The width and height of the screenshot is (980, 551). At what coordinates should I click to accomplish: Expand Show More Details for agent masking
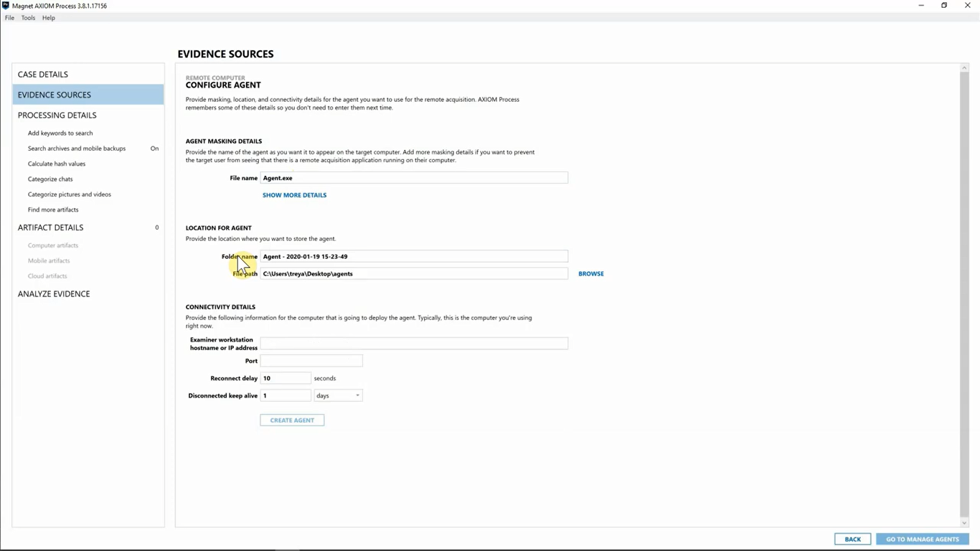point(294,194)
